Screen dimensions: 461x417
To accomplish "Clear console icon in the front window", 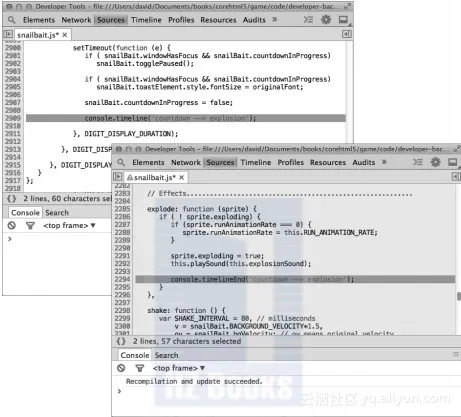I will tap(121, 368).
